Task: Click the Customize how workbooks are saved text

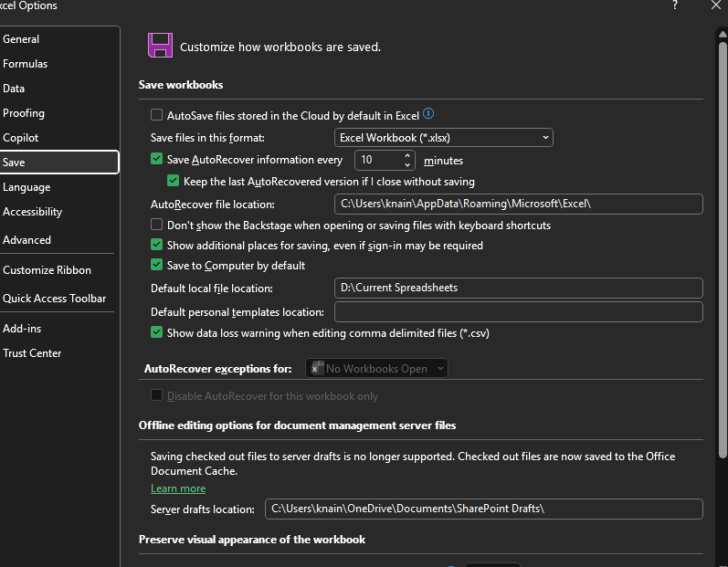Action: (280, 47)
